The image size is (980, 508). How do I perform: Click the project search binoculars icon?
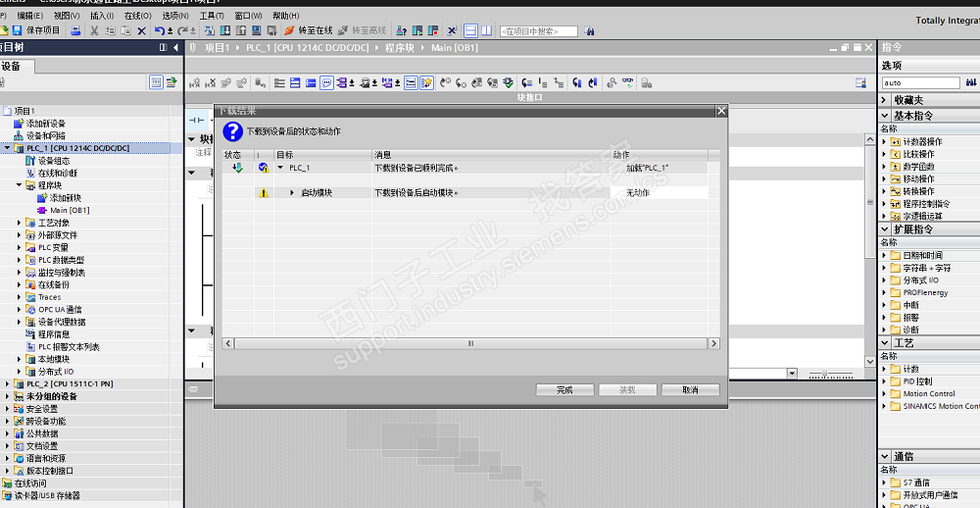pyautogui.click(x=589, y=30)
